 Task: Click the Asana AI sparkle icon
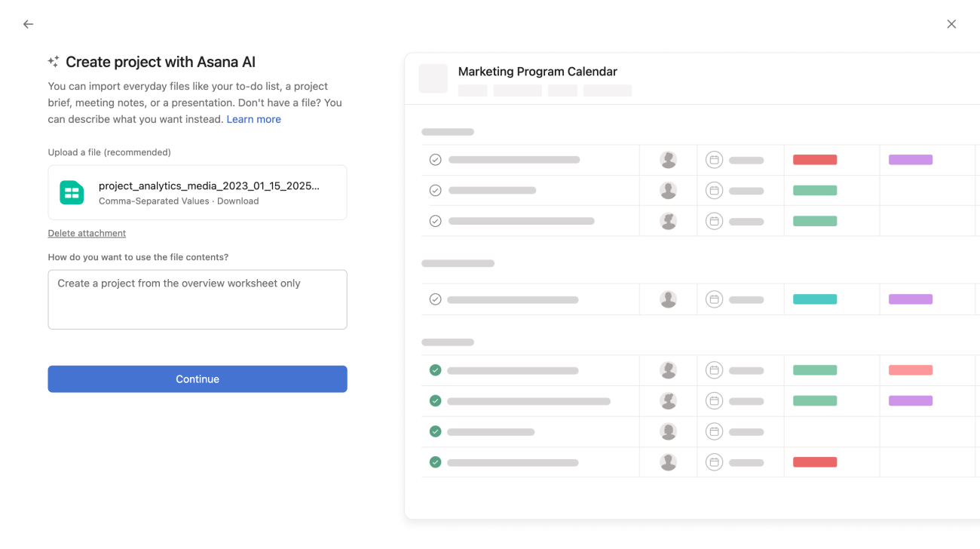click(54, 62)
